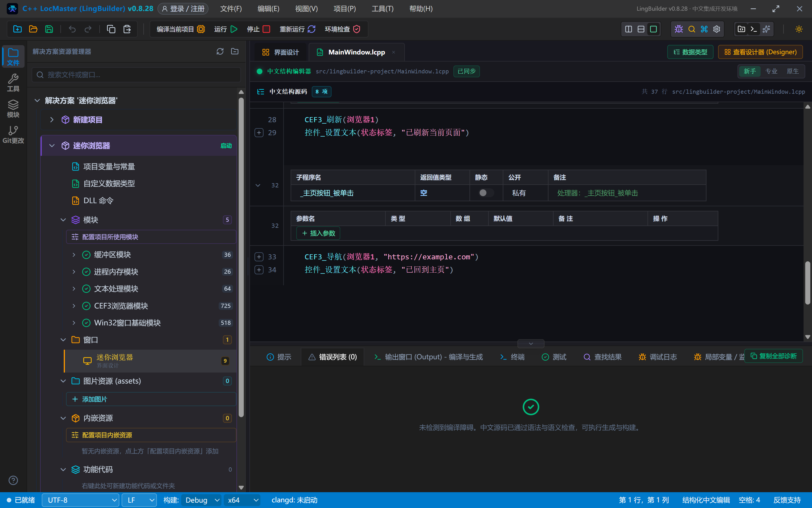Click the 登录 / 注册 button
Viewport: 812px width, 508px height.
(183, 9)
